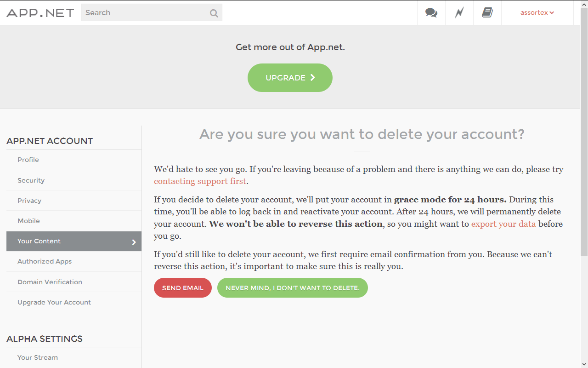The width and height of the screenshot is (588, 368).
Task: Select Security in account sidebar
Action: click(31, 180)
